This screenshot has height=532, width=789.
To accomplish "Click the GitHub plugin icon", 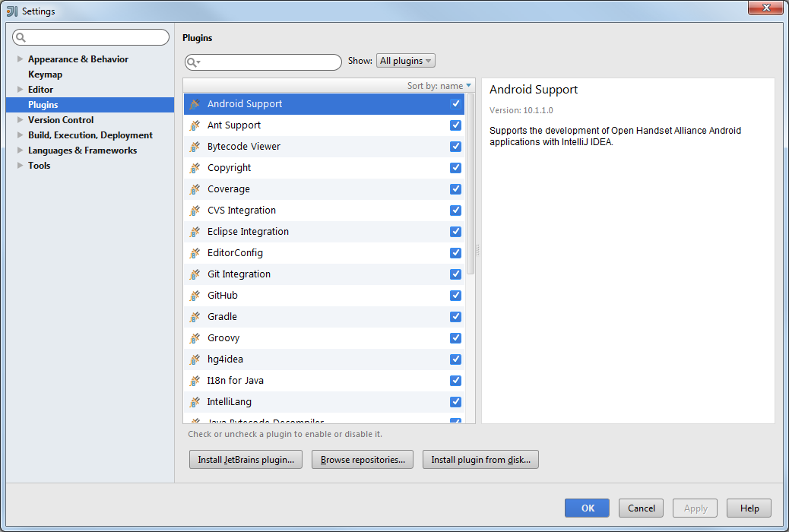I will (195, 296).
